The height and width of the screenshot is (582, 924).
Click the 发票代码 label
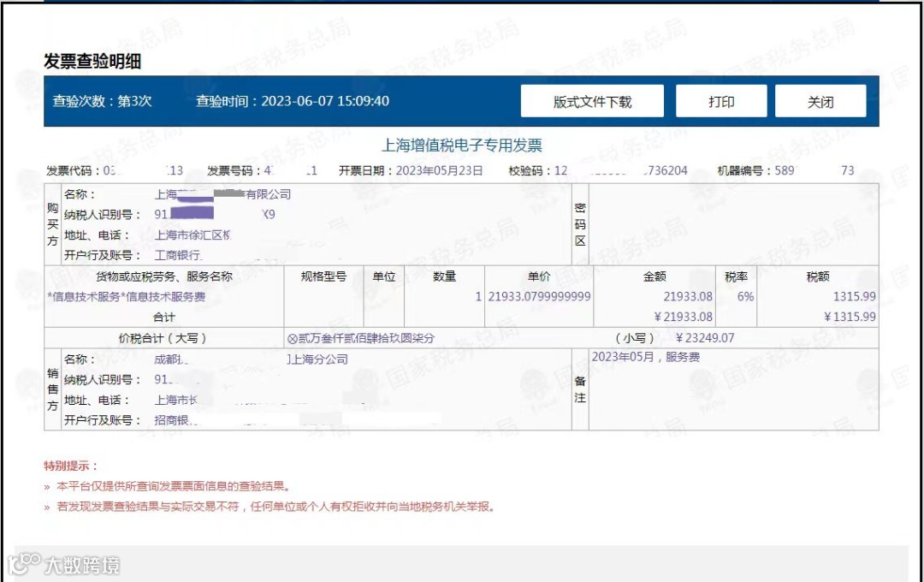tap(72, 170)
